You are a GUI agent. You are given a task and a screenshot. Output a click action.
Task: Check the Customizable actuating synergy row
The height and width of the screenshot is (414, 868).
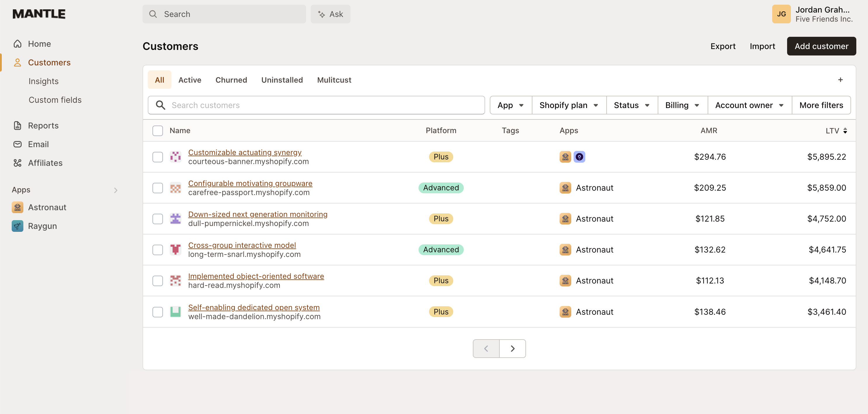[157, 157]
